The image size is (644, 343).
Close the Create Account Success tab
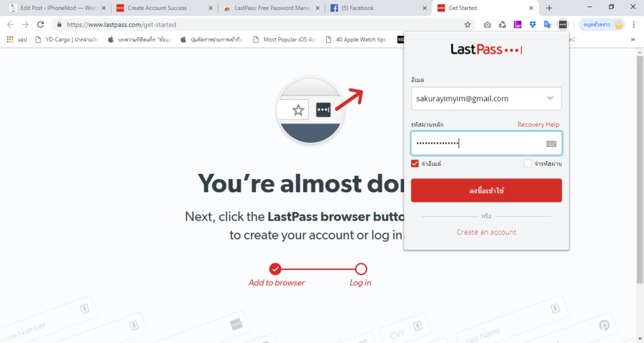[x=210, y=8]
